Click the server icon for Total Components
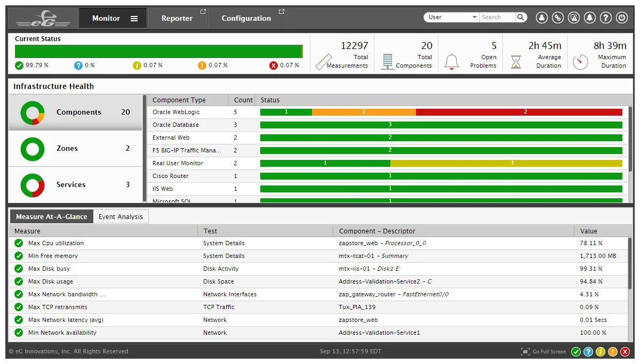Viewport: 640px width, 364px height. (x=388, y=62)
